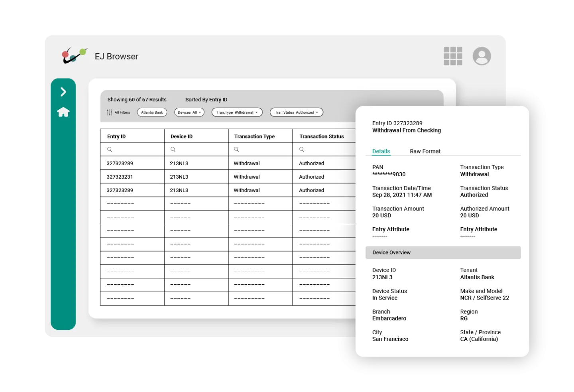The image size is (574, 392).
Task: Open the Devices All filter dropdown
Action: (x=189, y=112)
